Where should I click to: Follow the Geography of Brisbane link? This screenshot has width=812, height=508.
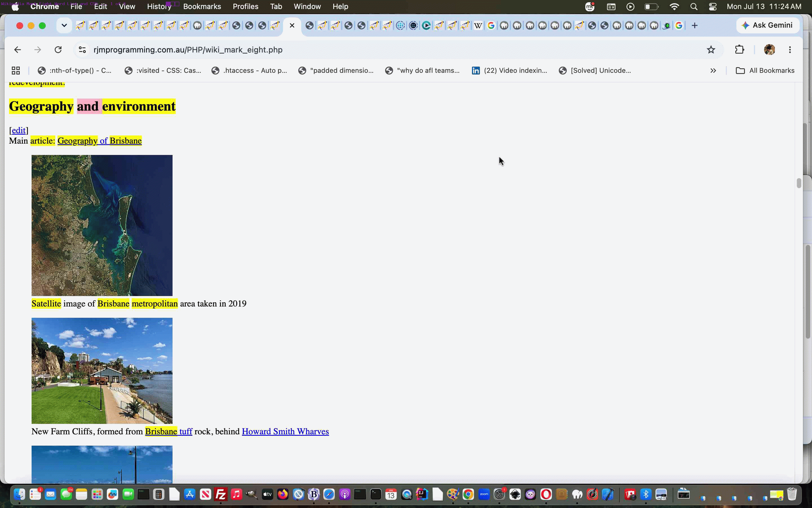(100, 141)
